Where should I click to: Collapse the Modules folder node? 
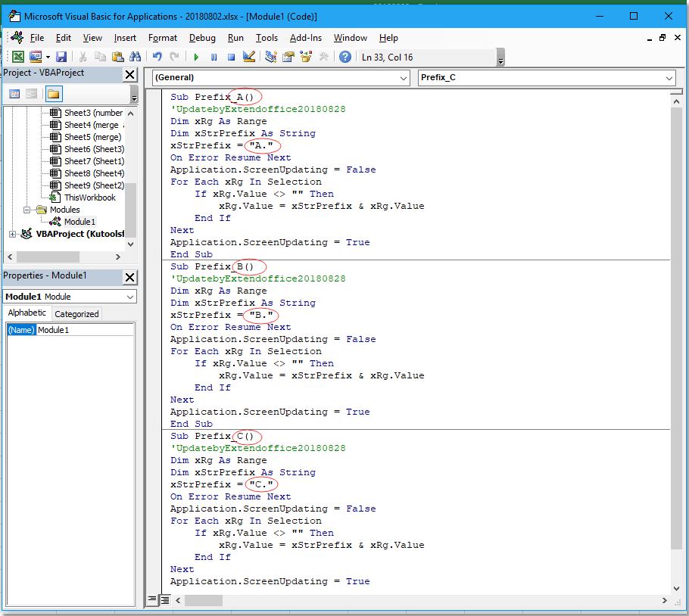pos(27,210)
